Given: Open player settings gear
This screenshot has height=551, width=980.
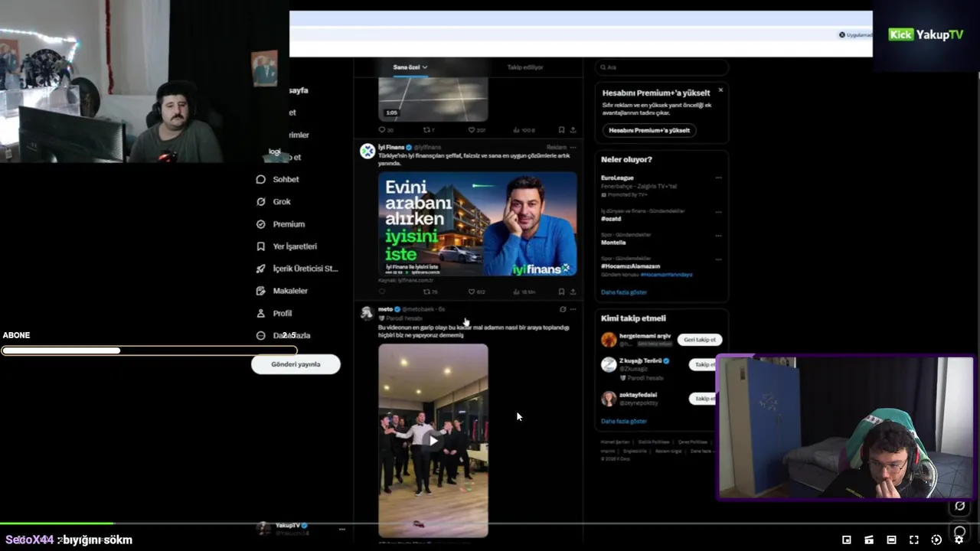Looking at the screenshot, I should (959, 540).
